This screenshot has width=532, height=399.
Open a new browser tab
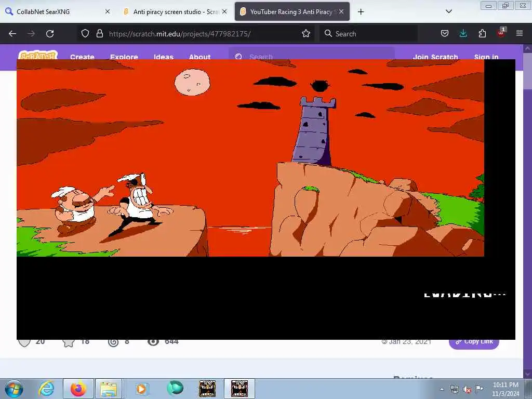[x=361, y=12]
